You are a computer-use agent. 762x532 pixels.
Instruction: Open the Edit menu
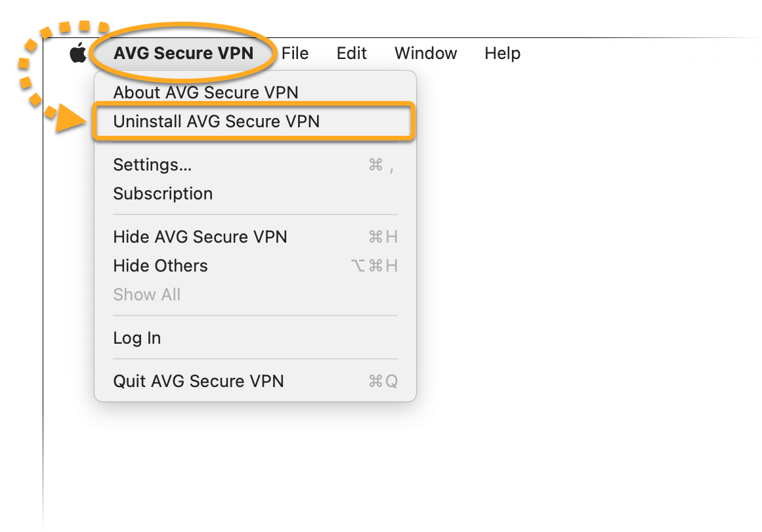pyautogui.click(x=351, y=54)
